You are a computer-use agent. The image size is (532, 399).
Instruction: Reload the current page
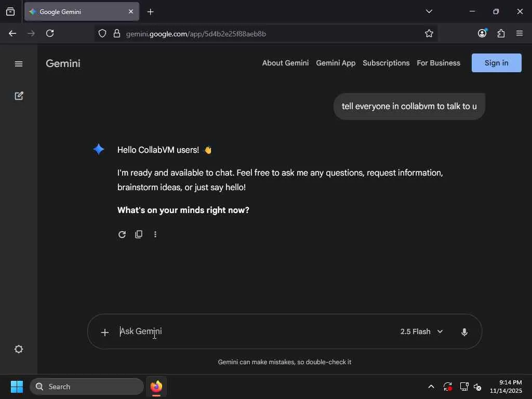(x=50, y=33)
